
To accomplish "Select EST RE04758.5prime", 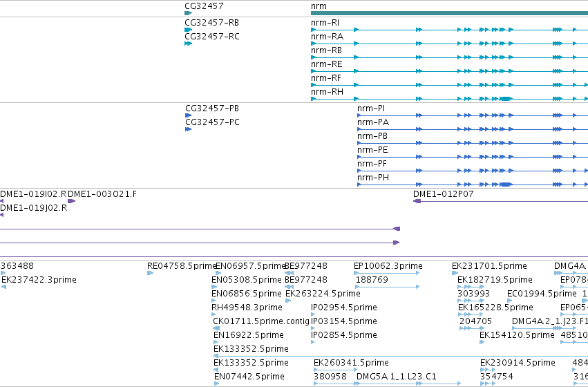I will coord(182,266).
